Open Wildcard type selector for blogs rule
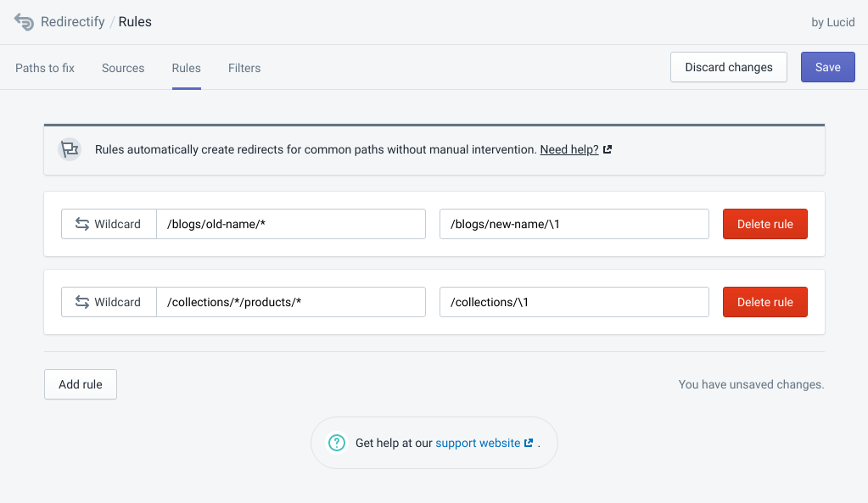868x503 pixels. click(109, 224)
